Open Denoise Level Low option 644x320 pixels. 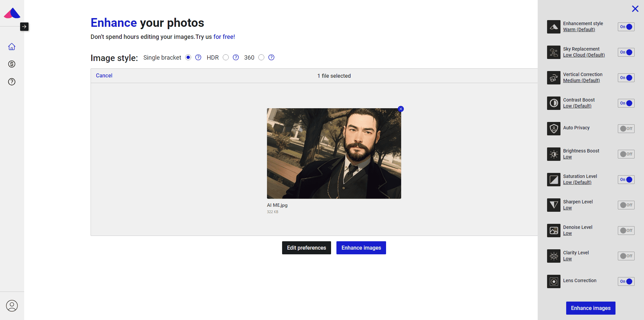point(567,233)
